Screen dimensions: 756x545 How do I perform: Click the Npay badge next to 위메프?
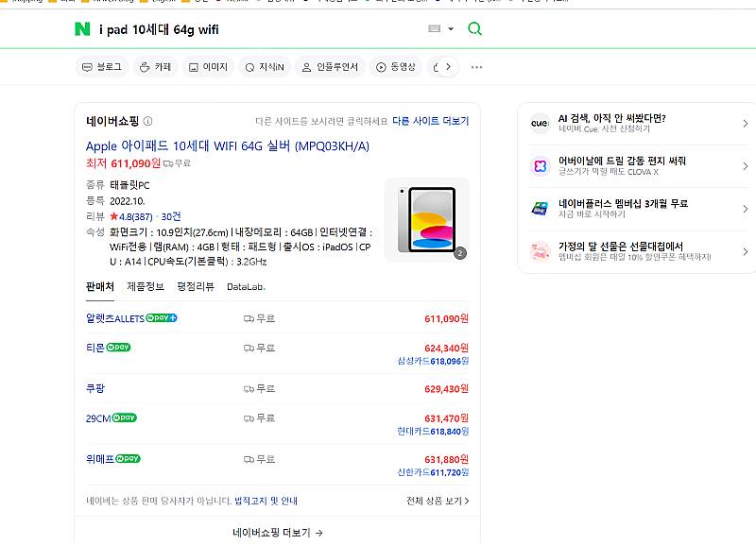(128, 459)
